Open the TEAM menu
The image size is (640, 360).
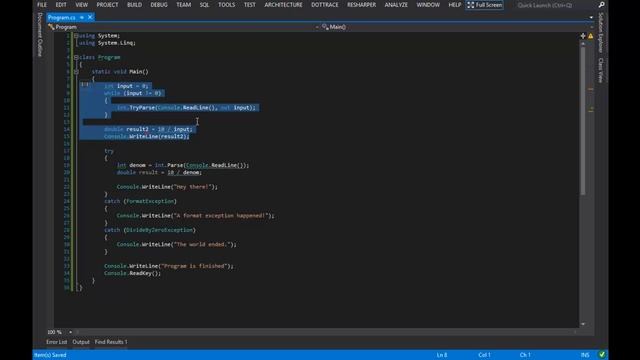183,5
